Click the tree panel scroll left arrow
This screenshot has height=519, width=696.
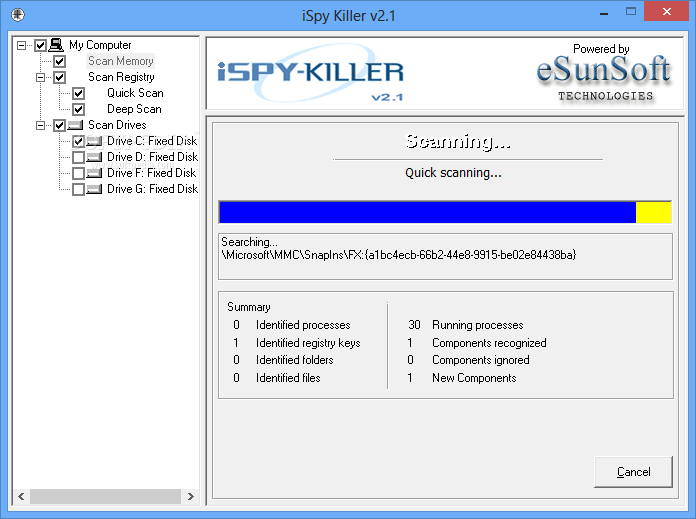coord(21,496)
